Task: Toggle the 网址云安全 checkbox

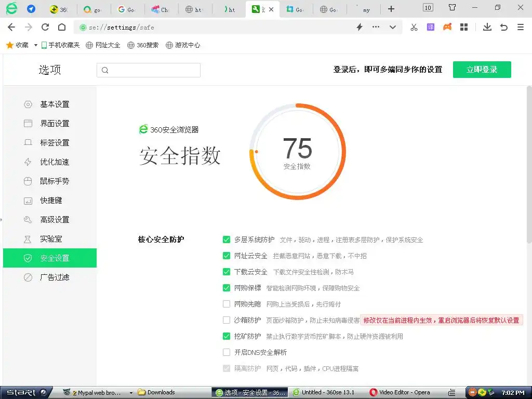Action: (x=227, y=256)
